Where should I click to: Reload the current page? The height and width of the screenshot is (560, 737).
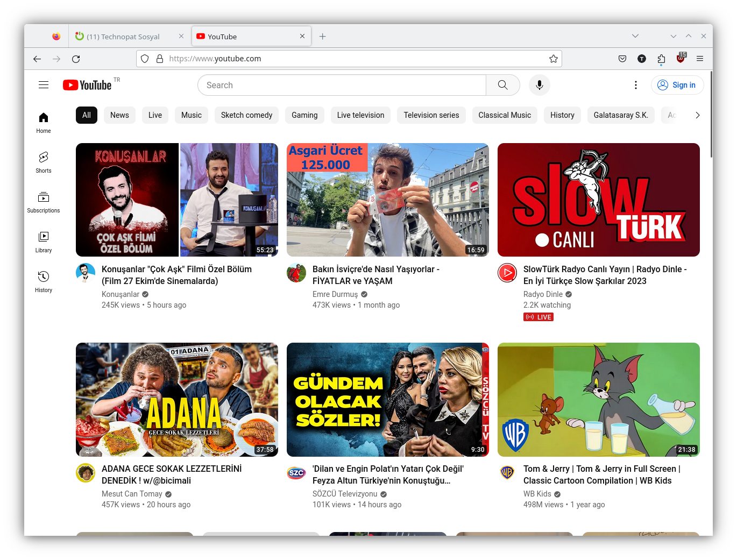[76, 59]
